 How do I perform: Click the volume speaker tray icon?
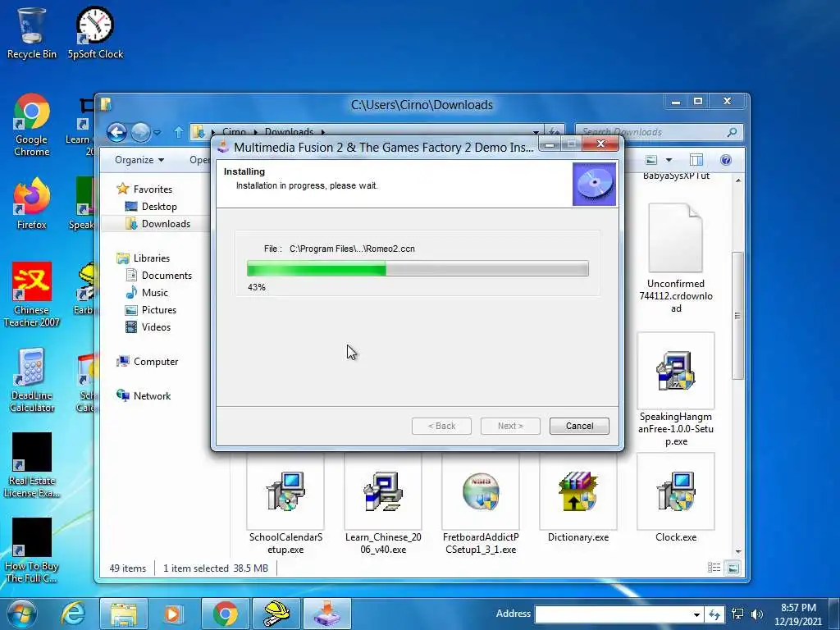(757, 614)
